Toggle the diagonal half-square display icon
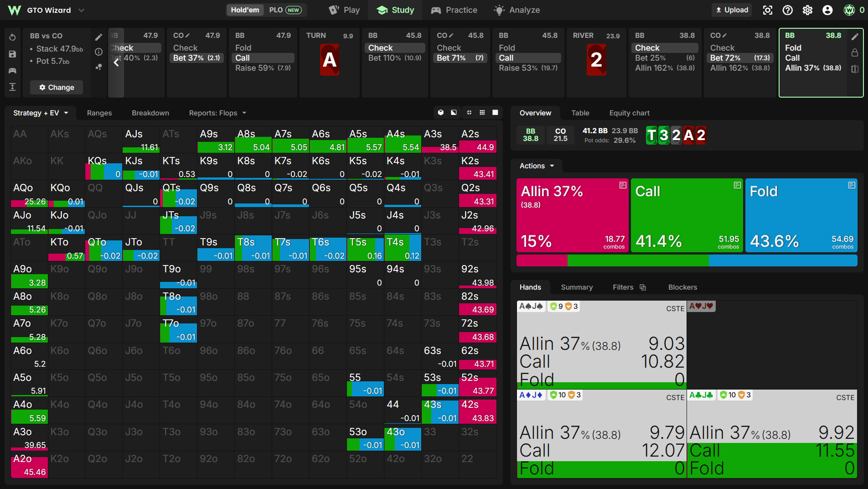 click(454, 113)
